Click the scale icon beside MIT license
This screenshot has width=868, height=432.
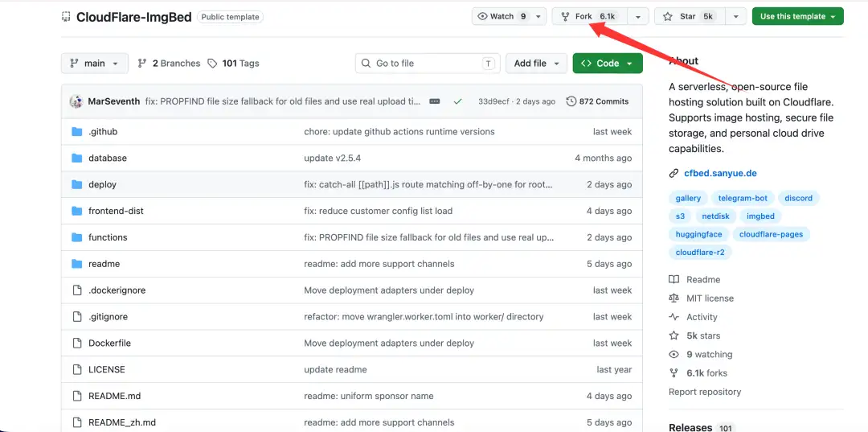674,298
